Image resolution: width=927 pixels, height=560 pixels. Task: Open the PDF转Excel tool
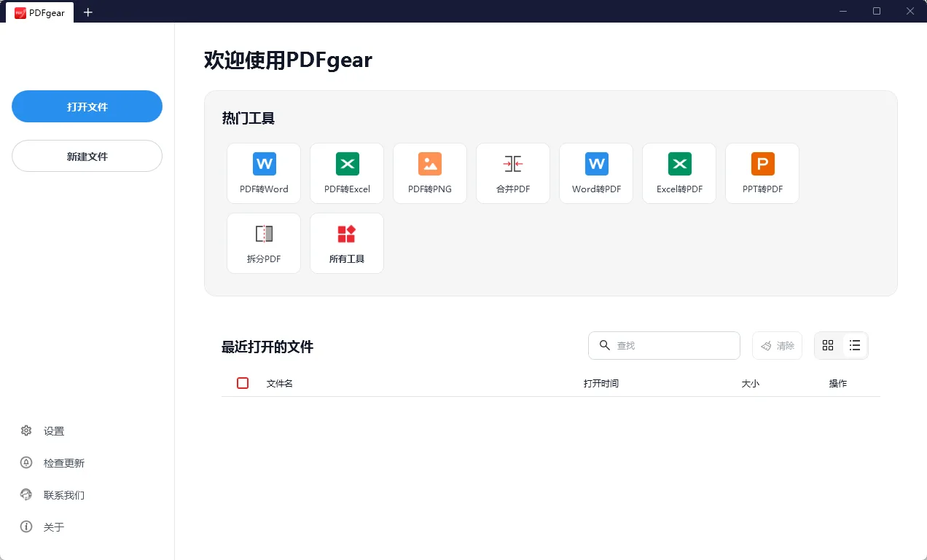point(347,173)
